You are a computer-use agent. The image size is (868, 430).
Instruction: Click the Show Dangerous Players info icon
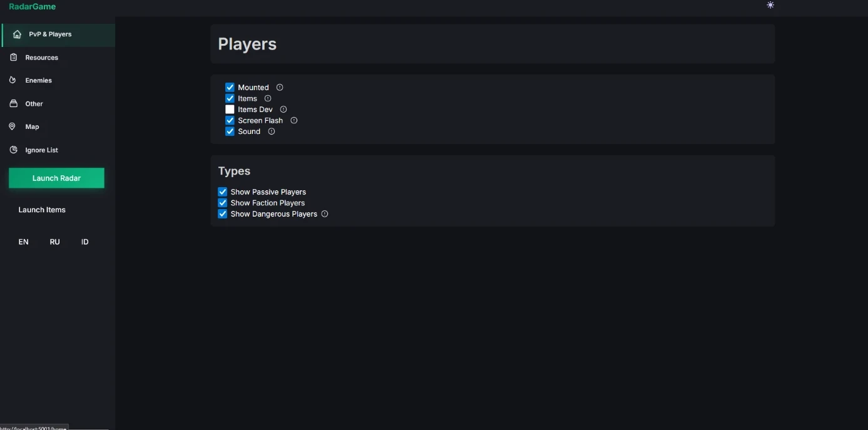click(x=325, y=214)
